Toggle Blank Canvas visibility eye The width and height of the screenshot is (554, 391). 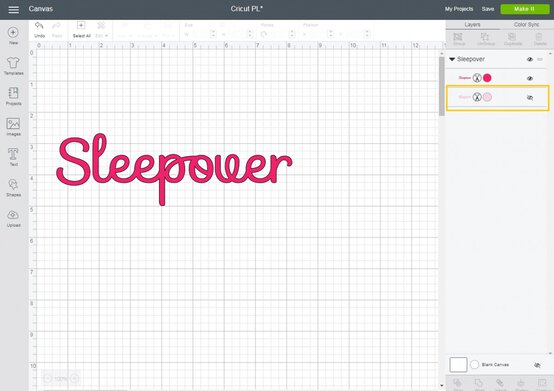coord(537,365)
